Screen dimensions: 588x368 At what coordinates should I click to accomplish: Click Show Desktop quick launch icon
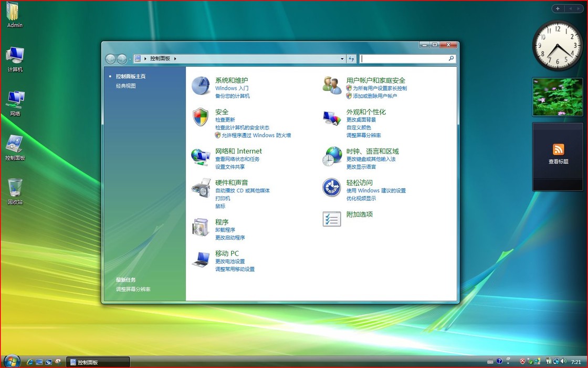pos(39,362)
